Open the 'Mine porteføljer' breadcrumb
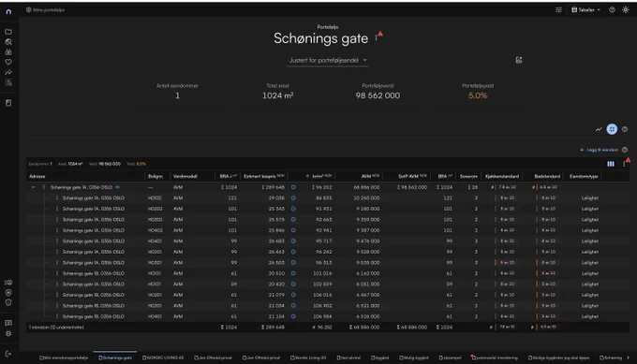The height and width of the screenshot is (364, 637). pos(46,9)
